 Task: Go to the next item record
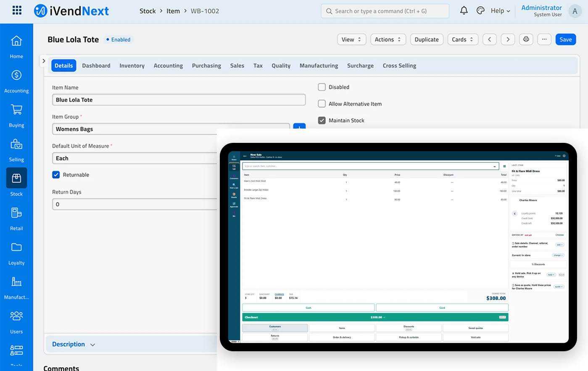[x=508, y=39]
